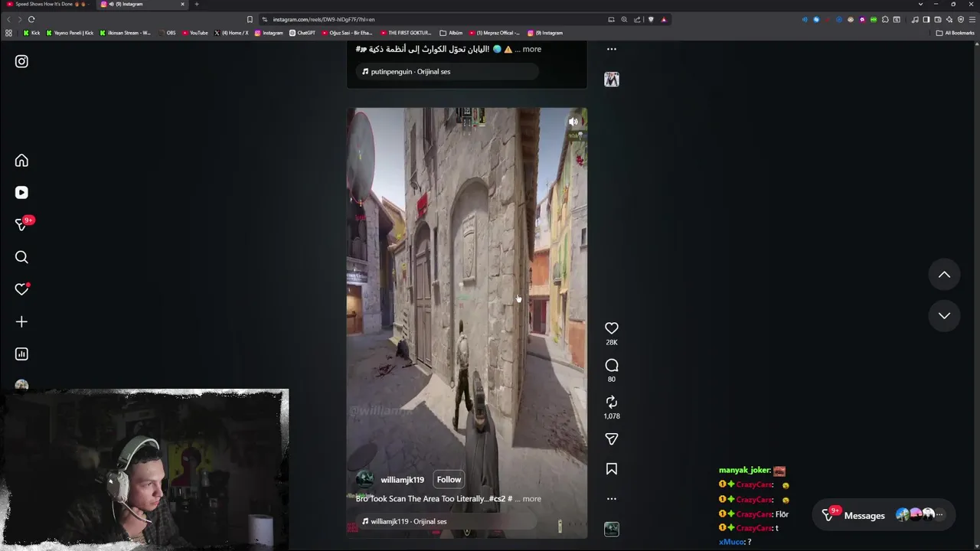Viewport: 980px width, 551px height.
Task: Open the browser hamburger main menu
Action: point(972,19)
